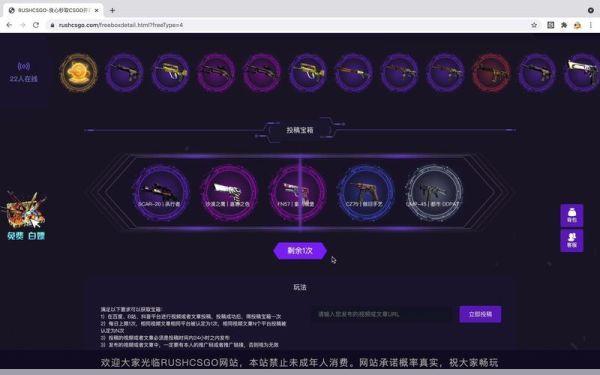
Task: Open the browser profile avatar
Action: pos(577,25)
